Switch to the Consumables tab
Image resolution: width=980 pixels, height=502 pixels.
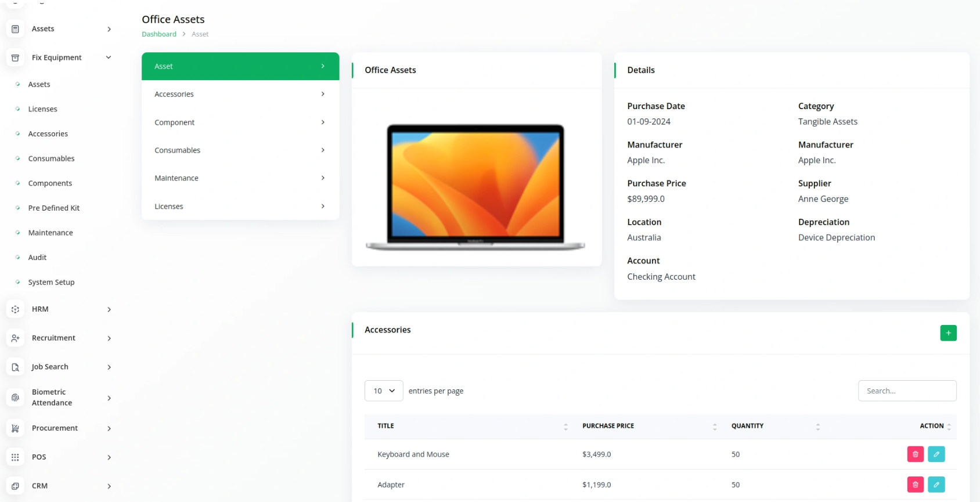[240, 150]
